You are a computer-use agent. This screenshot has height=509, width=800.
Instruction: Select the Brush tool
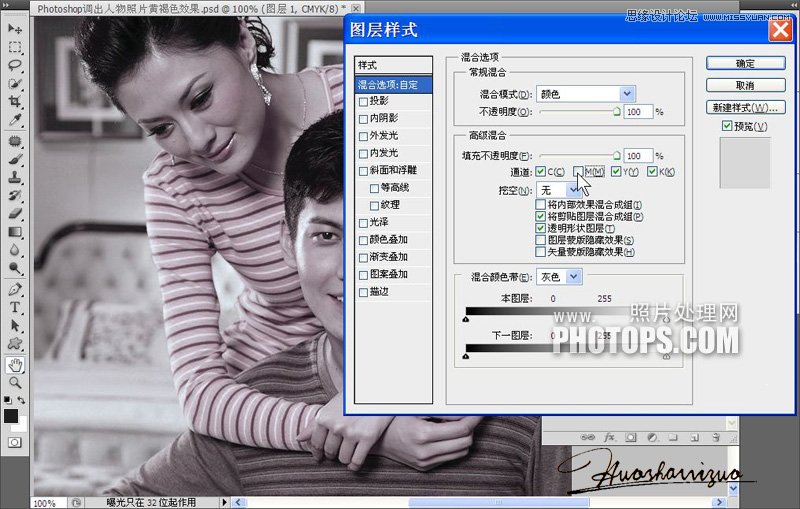[15, 159]
